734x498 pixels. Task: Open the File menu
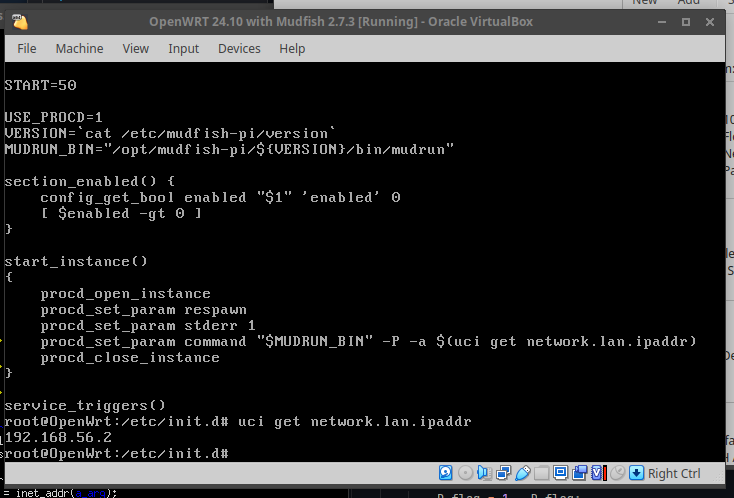pyautogui.click(x=27, y=49)
